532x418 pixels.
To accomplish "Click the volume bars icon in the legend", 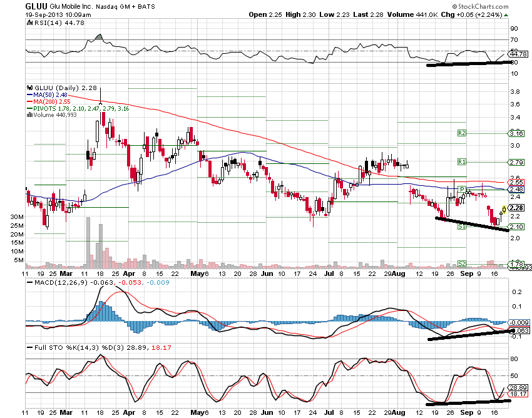I will pos(29,115).
